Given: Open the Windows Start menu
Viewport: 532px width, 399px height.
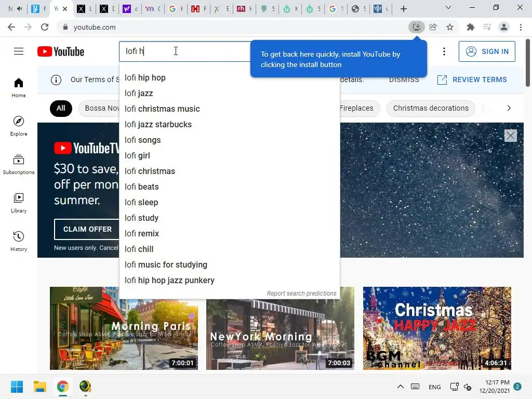Looking at the screenshot, I should tap(17, 387).
